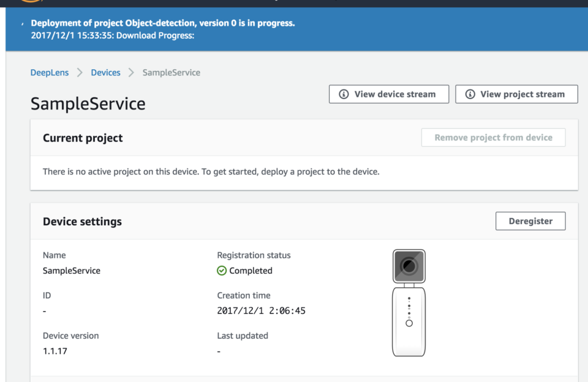Click the Current project section title
Screen dimensions: 588x382
83,138
